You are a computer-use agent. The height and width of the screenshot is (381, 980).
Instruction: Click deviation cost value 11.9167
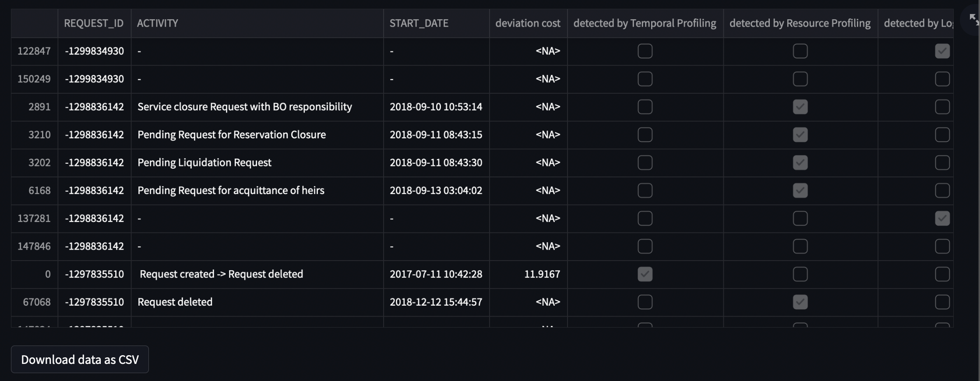pyautogui.click(x=528, y=274)
